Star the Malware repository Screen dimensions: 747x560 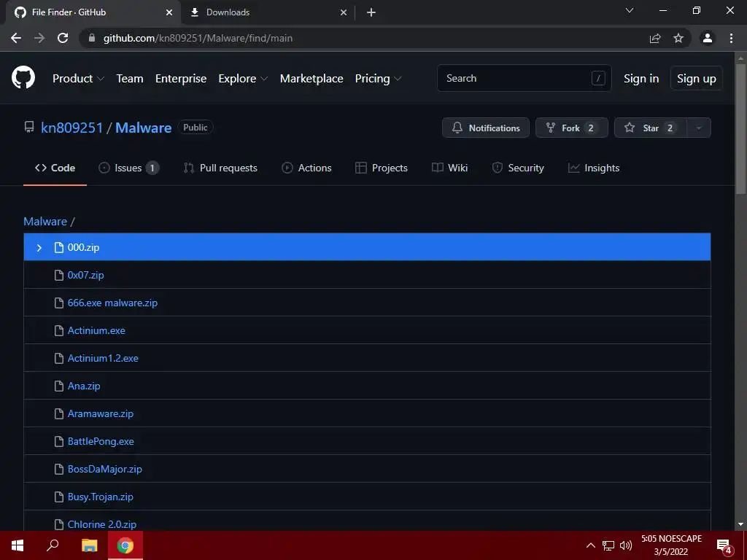[x=651, y=128]
